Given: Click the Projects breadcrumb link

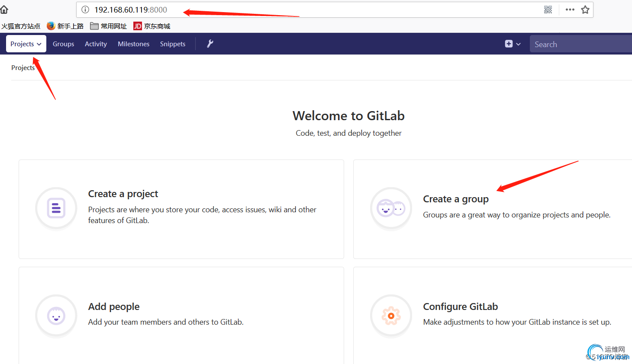Looking at the screenshot, I should pos(23,67).
